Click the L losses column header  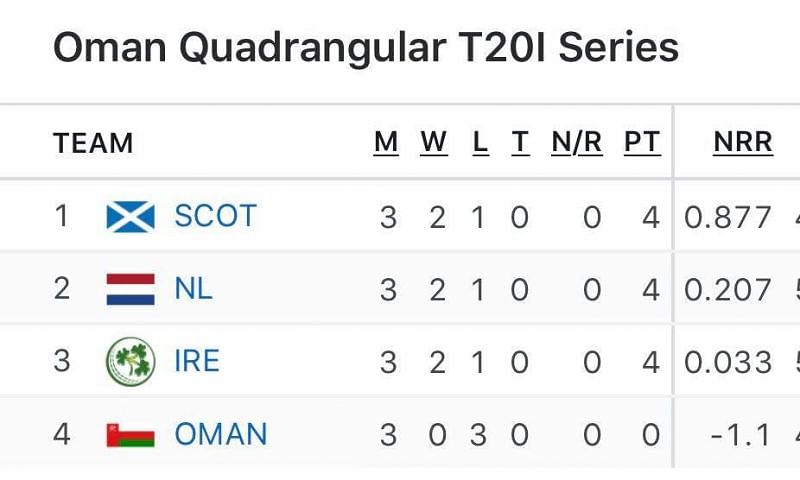[480, 142]
